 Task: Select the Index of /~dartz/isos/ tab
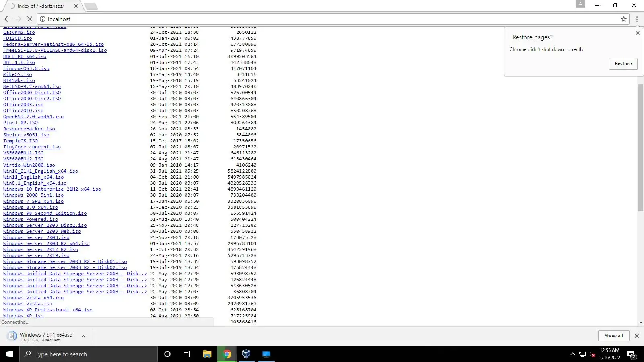pyautogui.click(x=40, y=6)
